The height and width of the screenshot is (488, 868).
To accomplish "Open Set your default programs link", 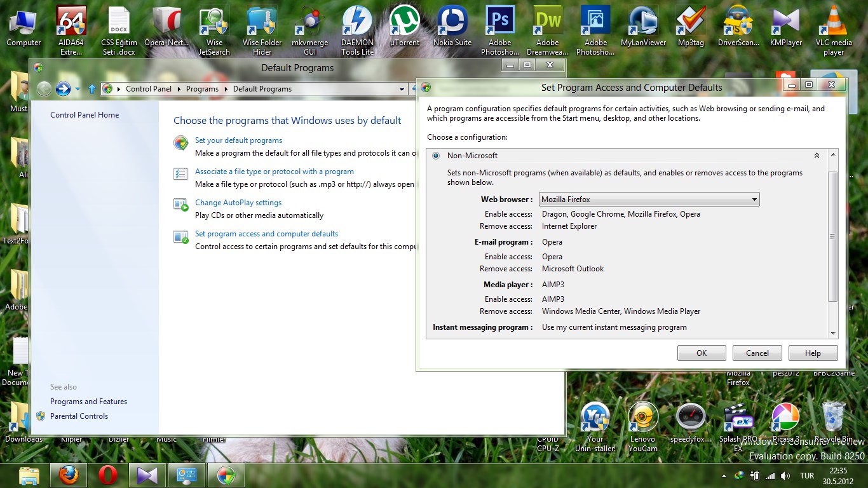I will (x=238, y=140).
